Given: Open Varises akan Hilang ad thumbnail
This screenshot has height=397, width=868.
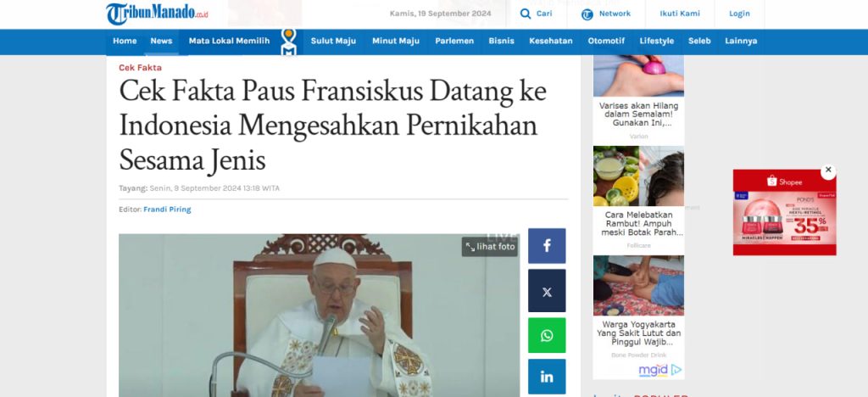Looking at the screenshot, I should tap(638, 75).
